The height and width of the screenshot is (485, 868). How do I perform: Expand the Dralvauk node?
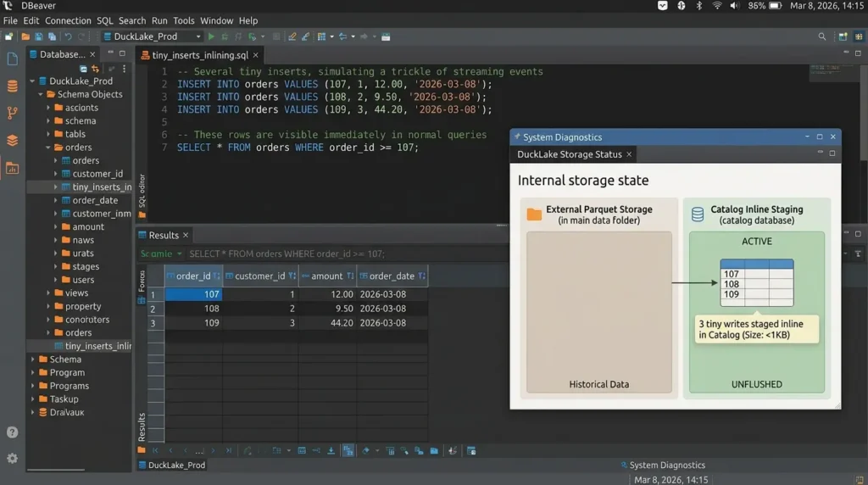point(33,412)
